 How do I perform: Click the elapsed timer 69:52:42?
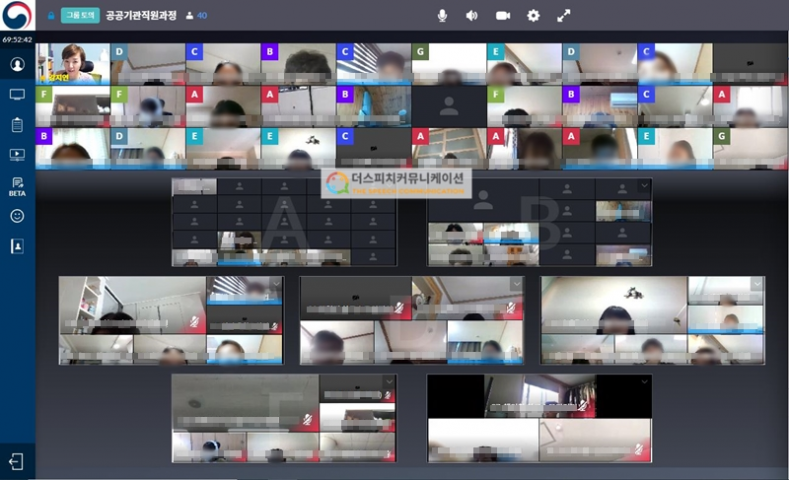(x=17, y=39)
